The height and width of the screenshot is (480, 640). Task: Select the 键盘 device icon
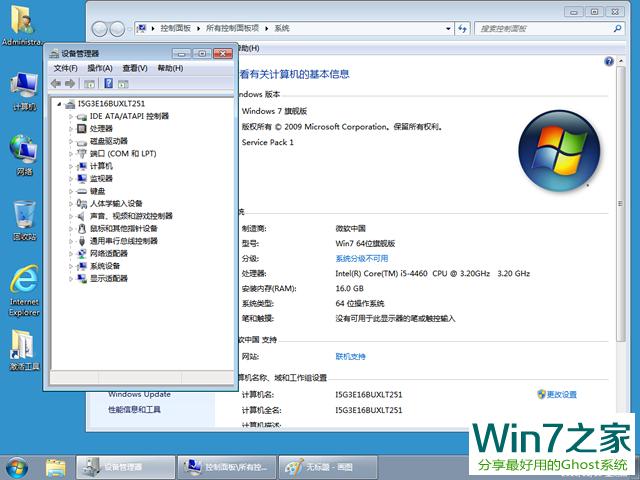(x=82, y=191)
